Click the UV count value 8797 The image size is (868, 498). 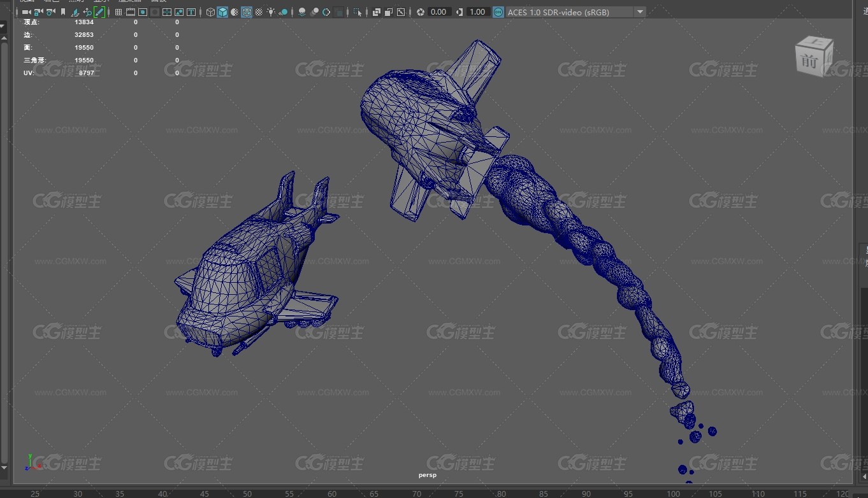coord(86,73)
